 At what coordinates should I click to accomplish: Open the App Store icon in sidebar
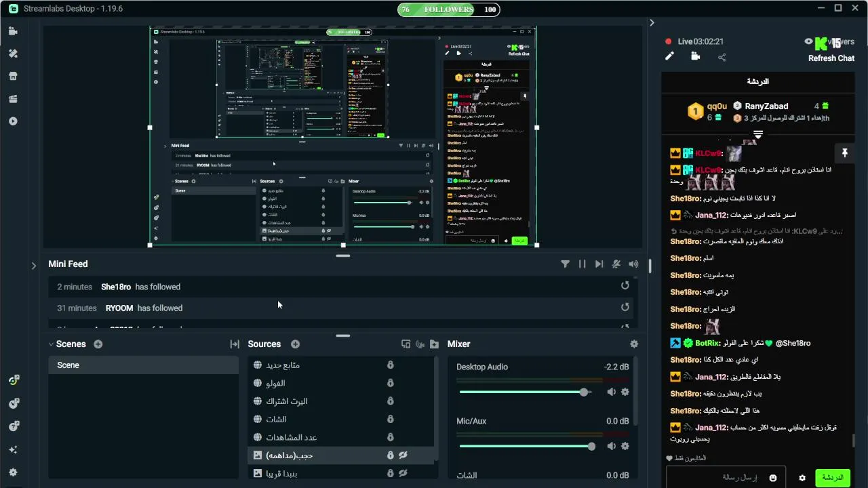point(13,76)
